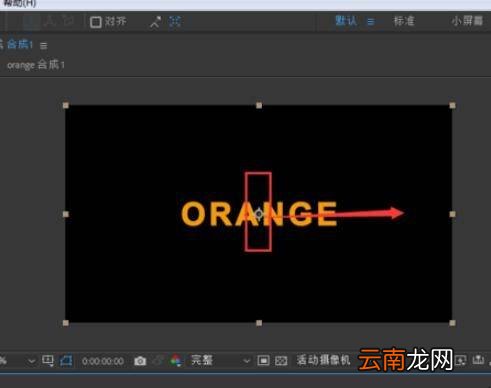This screenshot has width=491, height=388.
Task: Click the snap-to-edges arrow icon beside 对齐
Action: click(155, 22)
